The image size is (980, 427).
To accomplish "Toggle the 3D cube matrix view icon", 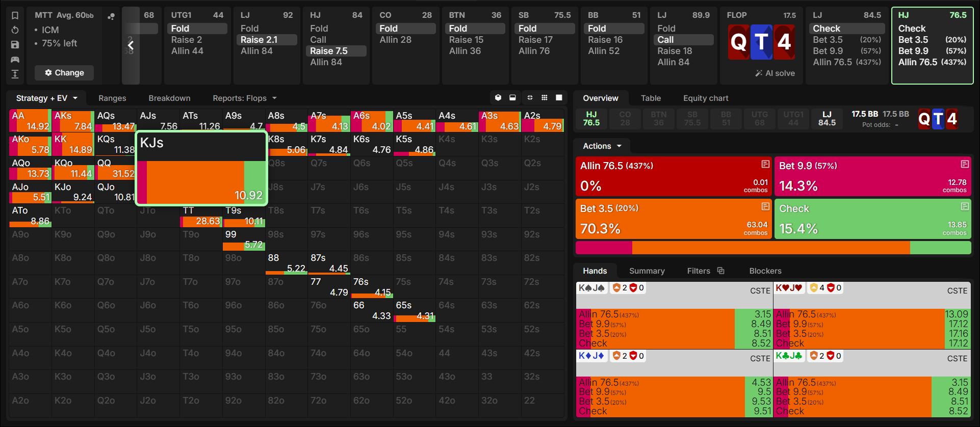I will pos(498,98).
